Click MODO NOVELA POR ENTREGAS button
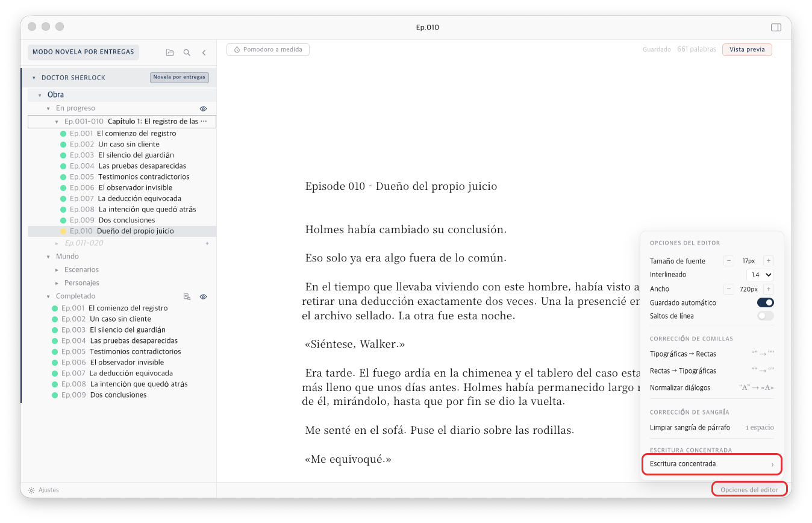812x523 pixels. click(83, 52)
